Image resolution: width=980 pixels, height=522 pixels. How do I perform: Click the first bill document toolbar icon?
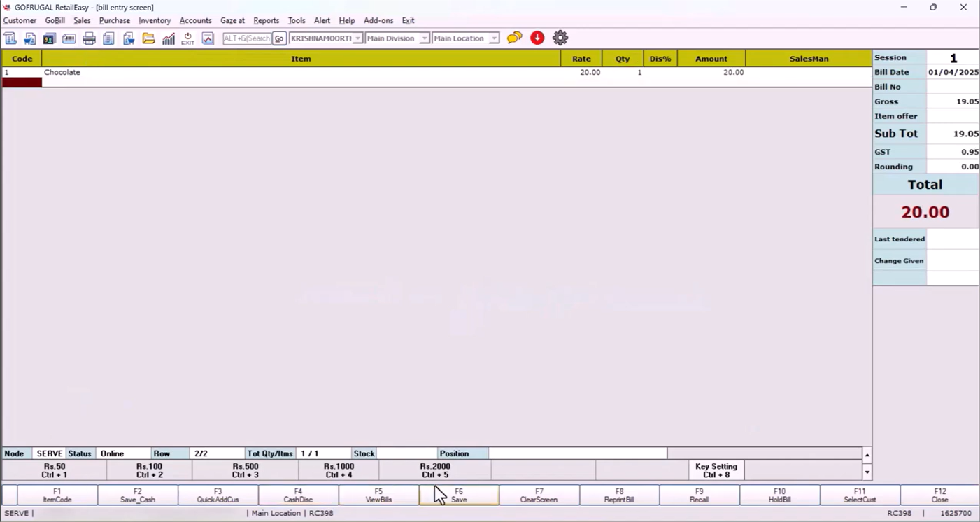pyautogui.click(x=10, y=38)
